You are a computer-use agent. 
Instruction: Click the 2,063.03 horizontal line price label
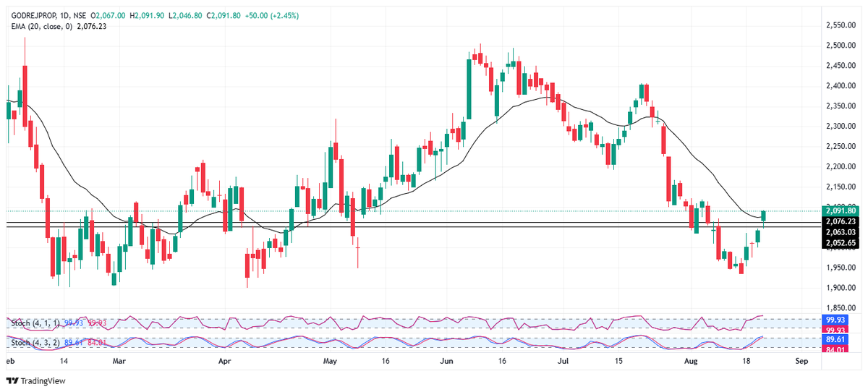point(840,231)
